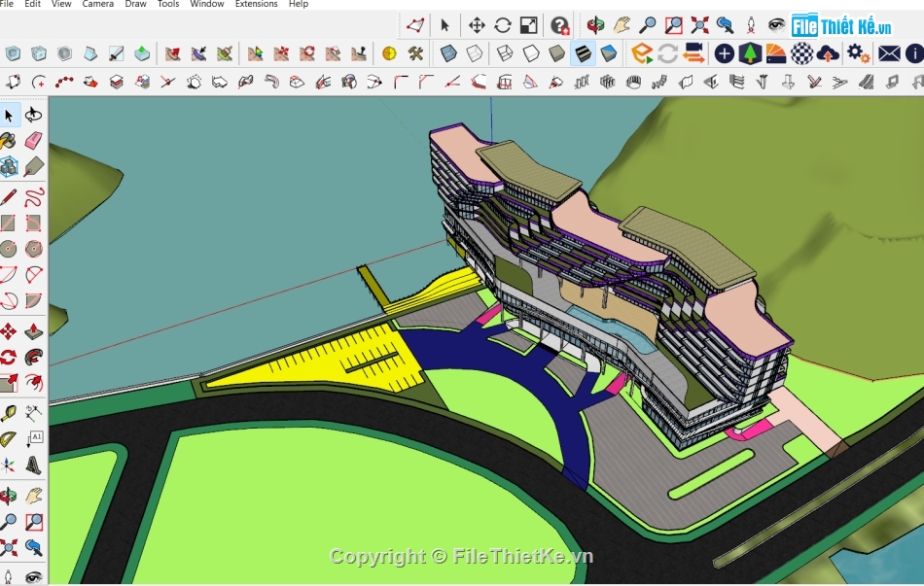Click Position Camera person icon in top toolbar
The height and width of the screenshot is (586, 924).
click(751, 24)
